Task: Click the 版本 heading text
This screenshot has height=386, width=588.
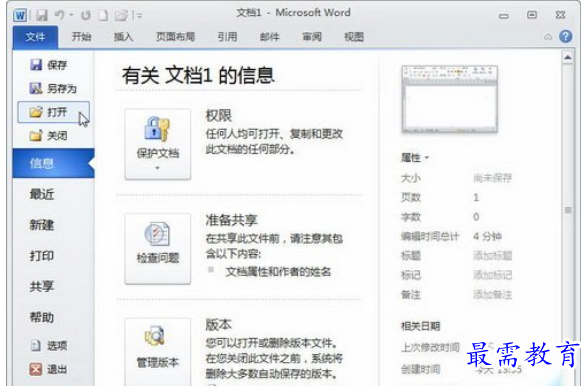Action: (219, 324)
